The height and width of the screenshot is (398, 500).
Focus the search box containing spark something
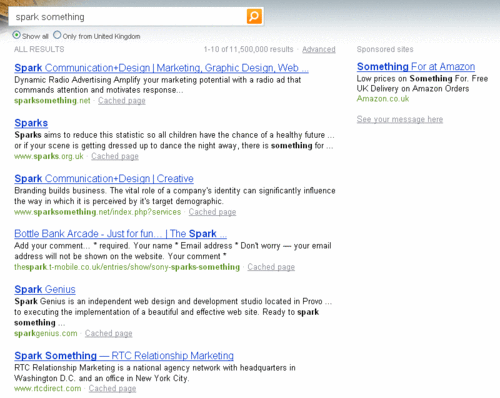pos(128,17)
